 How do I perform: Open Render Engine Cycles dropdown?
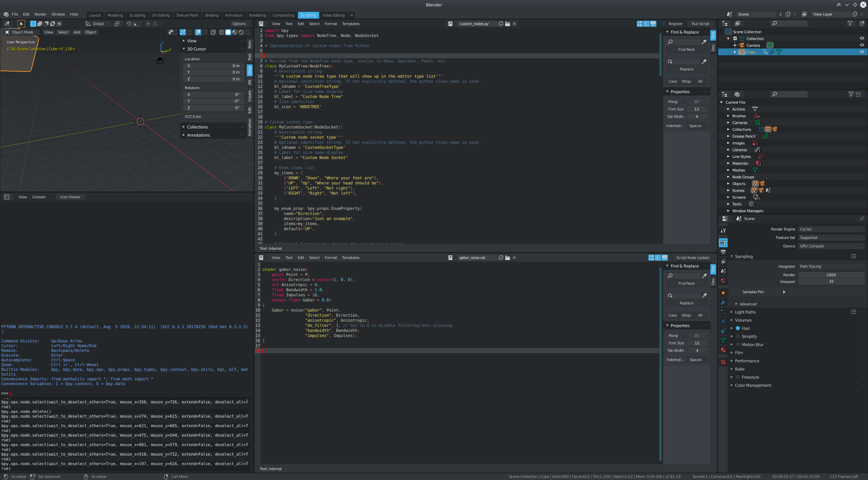pyautogui.click(x=831, y=229)
